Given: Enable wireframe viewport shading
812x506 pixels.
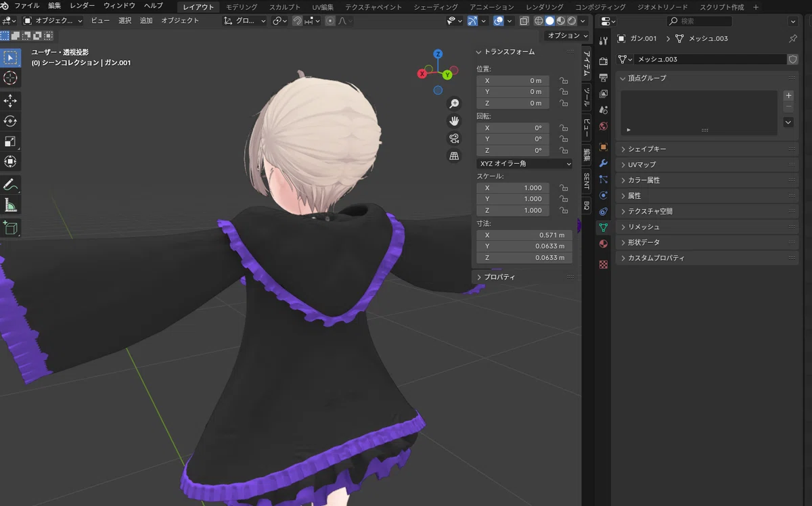Looking at the screenshot, I should coord(539,21).
